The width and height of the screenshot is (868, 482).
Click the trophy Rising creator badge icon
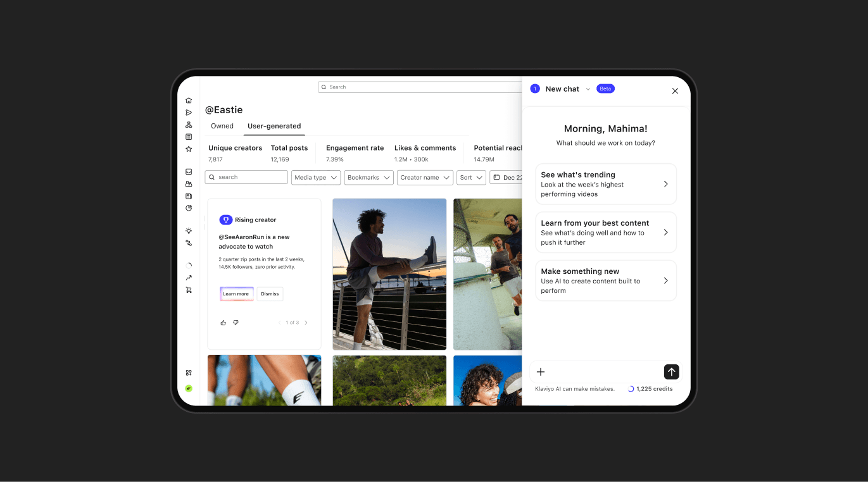pyautogui.click(x=226, y=220)
